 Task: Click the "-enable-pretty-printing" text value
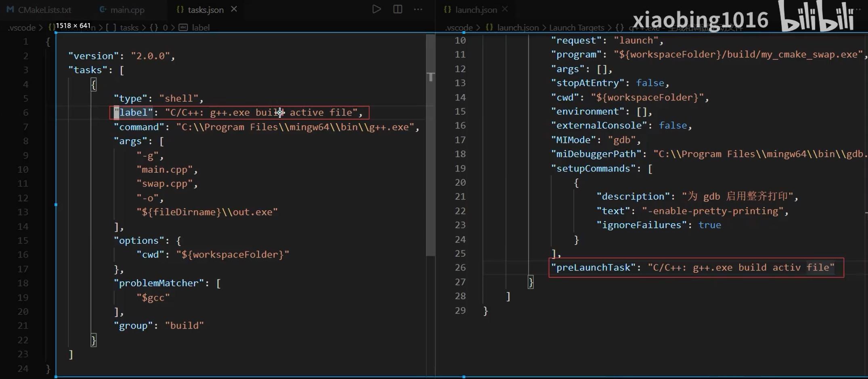click(713, 211)
